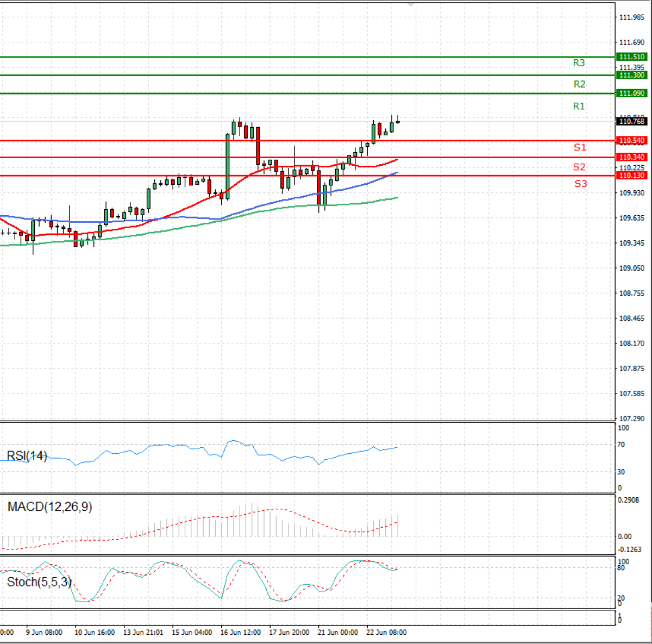The height and width of the screenshot is (644, 652).
Task: Select the 110.130 red price tag
Action: point(631,176)
